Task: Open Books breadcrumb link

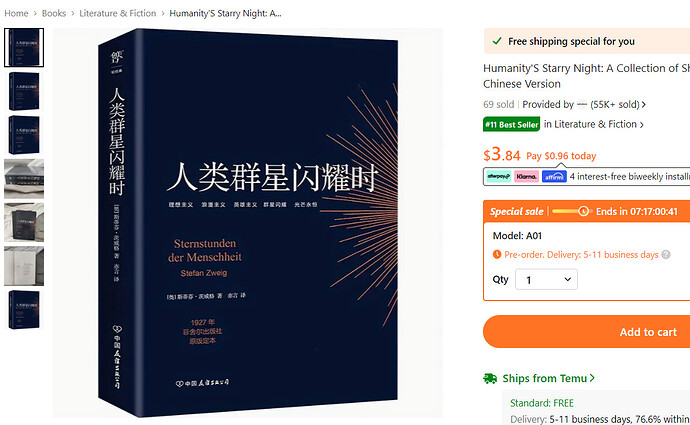Action: (54, 14)
